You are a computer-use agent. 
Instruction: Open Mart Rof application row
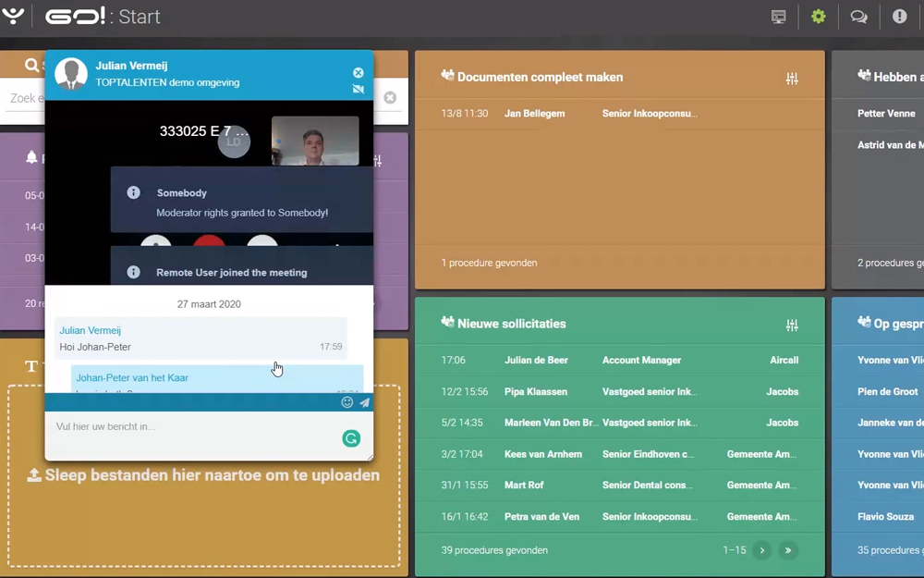tap(620, 485)
